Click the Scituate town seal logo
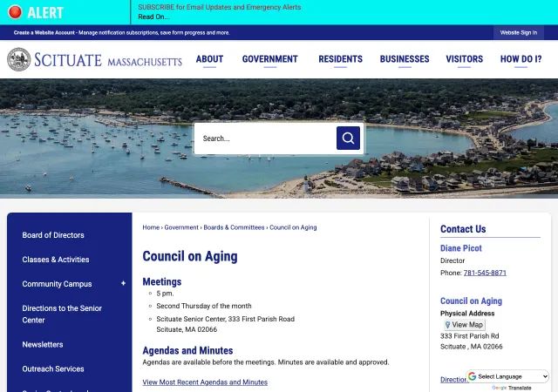Viewport: 558px width, 392px height. click(19, 59)
